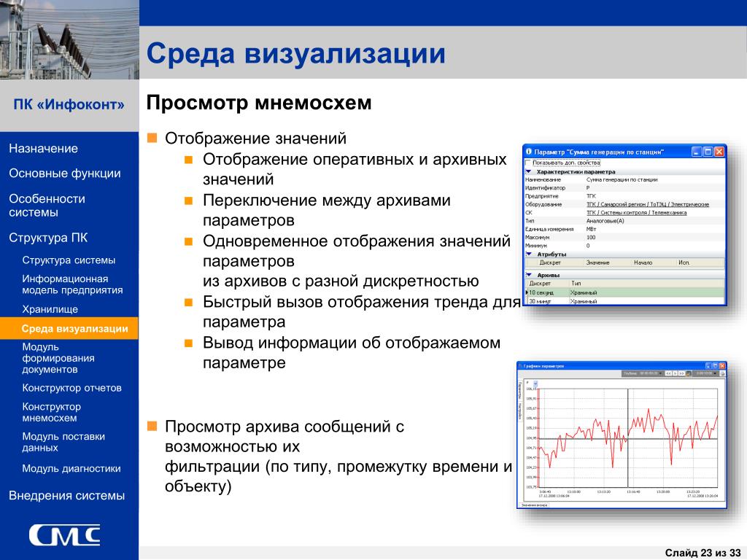This screenshot has width=747, height=560.
Task: Open the small P parameter dropdown on the chart
Action: [x=535, y=384]
